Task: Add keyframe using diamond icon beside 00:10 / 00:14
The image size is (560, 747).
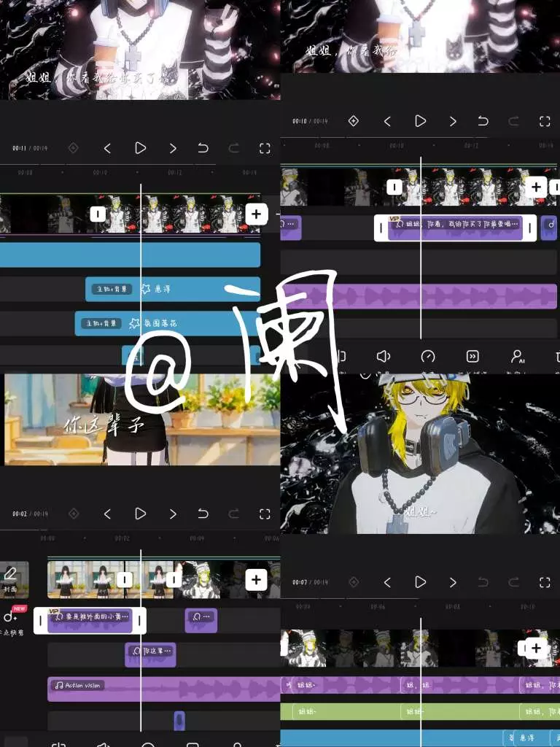Action: tap(354, 121)
